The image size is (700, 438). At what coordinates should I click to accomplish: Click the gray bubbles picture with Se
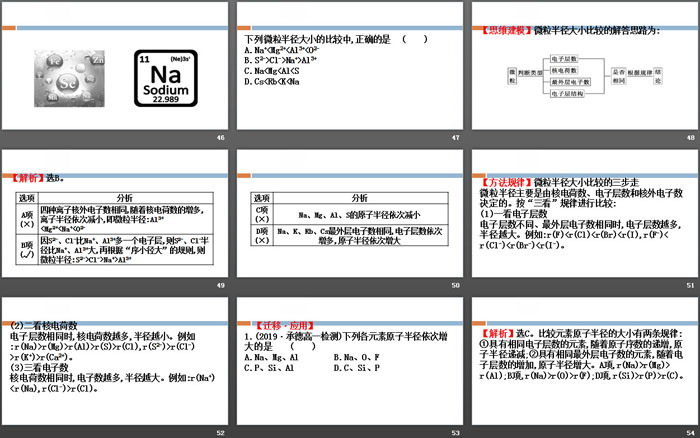coord(69,79)
